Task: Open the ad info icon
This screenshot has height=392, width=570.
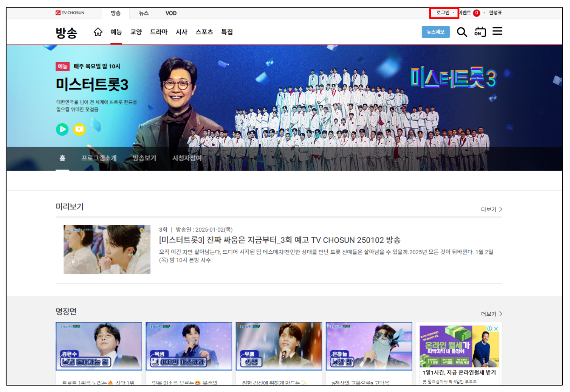Action: 489,328
